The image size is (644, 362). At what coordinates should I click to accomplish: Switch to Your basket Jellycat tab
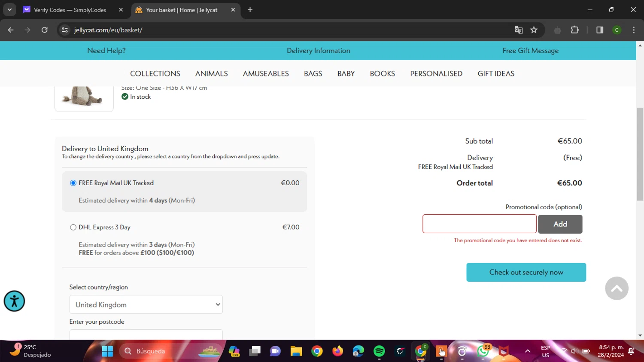(182, 10)
